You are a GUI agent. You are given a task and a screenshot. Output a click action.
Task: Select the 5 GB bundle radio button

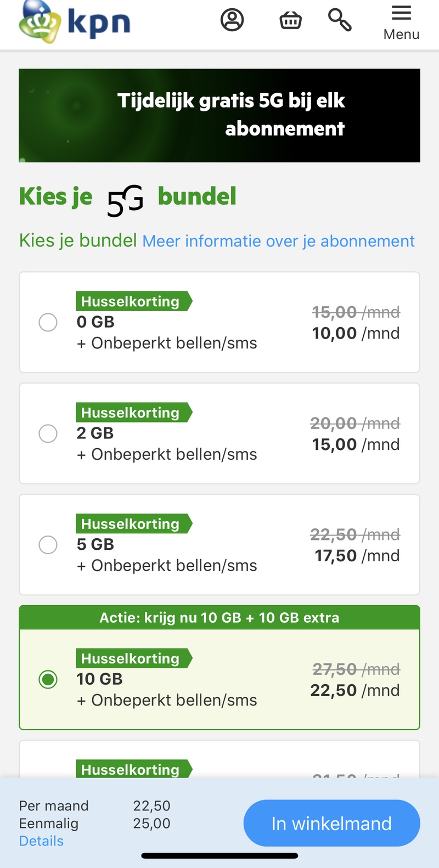click(x=48, y=545)
